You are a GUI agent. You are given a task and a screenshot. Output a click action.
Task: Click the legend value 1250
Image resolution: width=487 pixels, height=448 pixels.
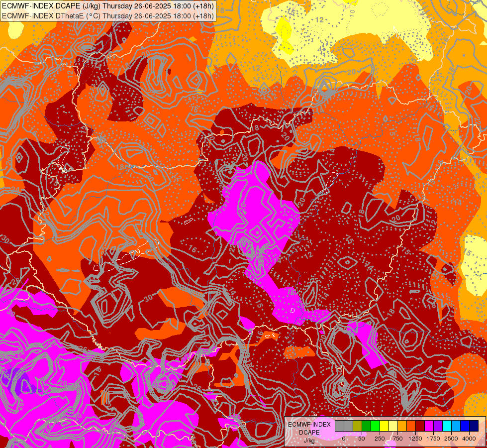coord(415,439)
